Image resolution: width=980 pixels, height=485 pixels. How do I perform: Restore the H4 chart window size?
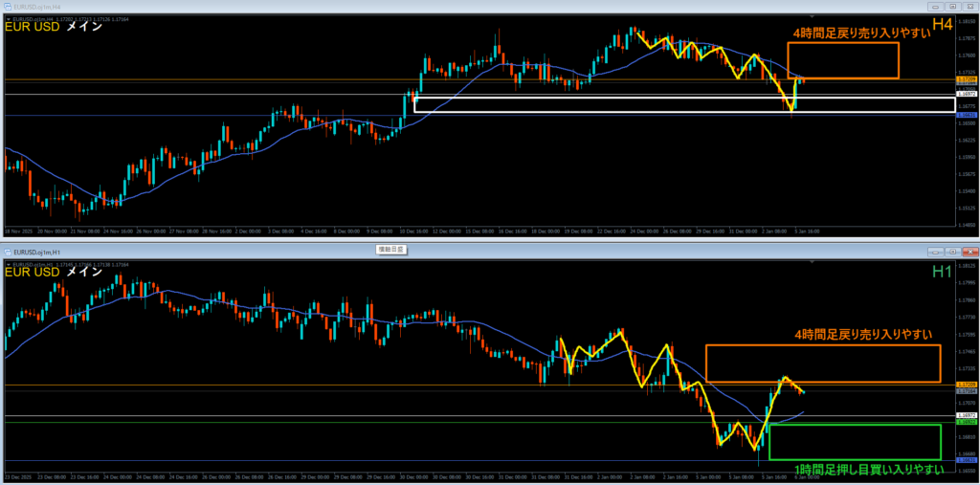pyautogui.click(x=950, y=5)
